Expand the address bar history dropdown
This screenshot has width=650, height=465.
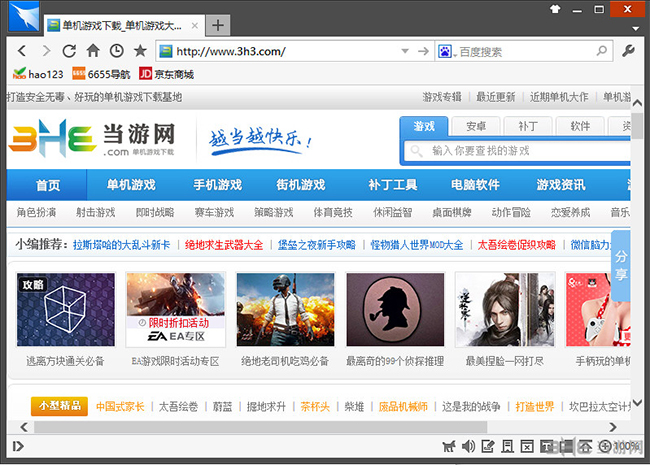(x=405, y=51)
